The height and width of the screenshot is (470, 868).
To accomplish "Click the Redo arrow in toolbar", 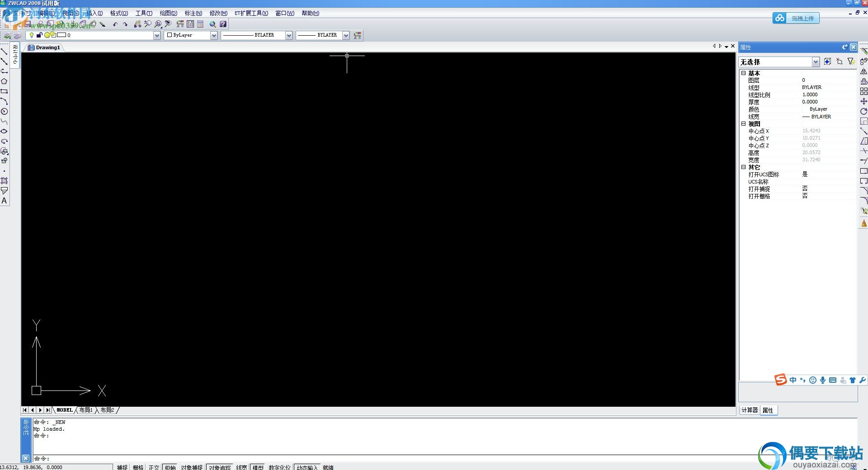I will point(125,24).
